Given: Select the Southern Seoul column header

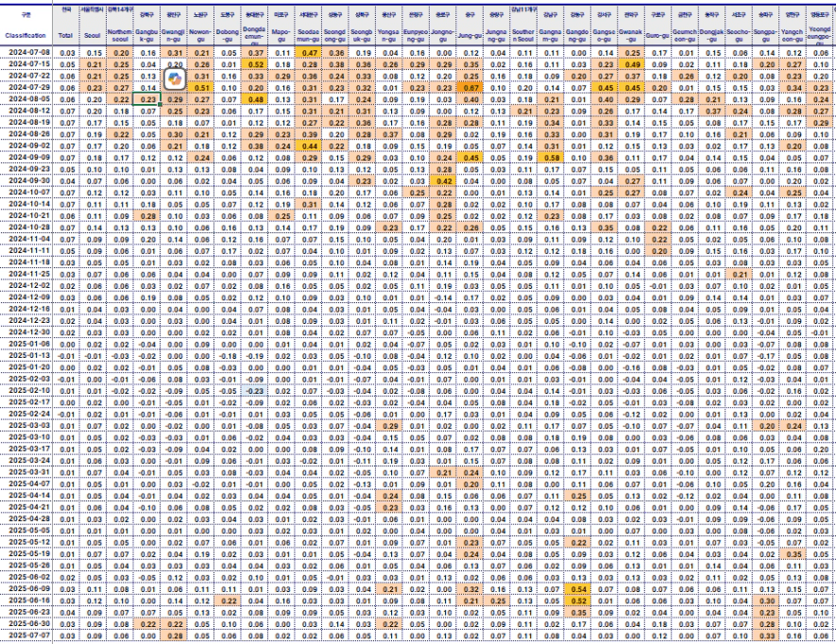Looking at the screenshot, I should coord(524,36).
